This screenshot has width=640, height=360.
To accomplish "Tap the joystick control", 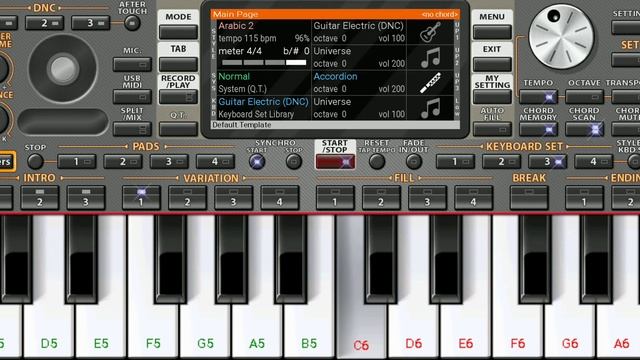I will [x=63, y=68].
